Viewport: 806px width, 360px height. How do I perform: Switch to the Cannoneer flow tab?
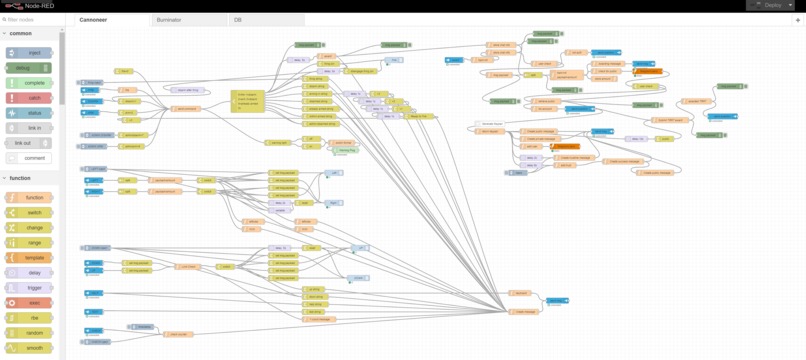(x=112, y=20)
